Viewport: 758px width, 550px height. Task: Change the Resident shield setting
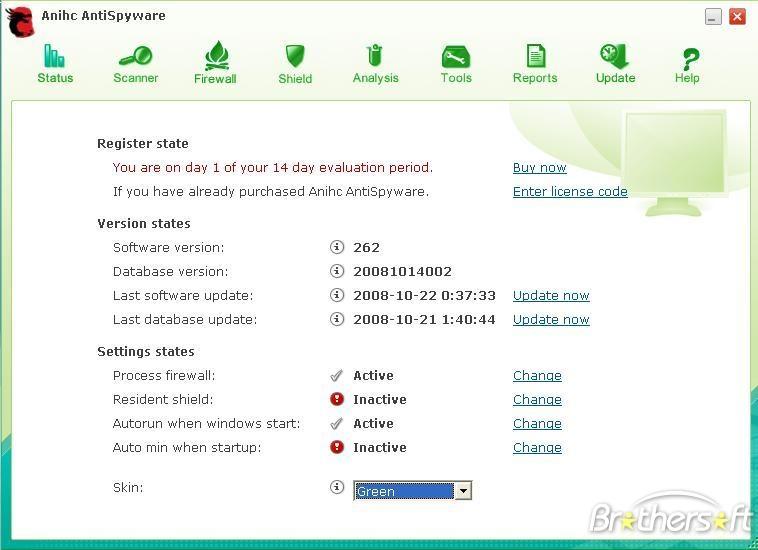click(x=537, y=400)
